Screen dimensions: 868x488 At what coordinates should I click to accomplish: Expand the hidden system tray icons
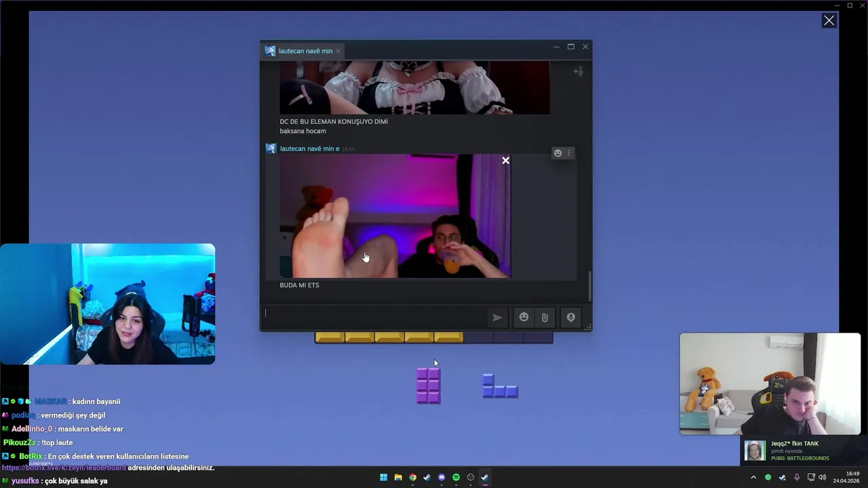click(753, 477)
